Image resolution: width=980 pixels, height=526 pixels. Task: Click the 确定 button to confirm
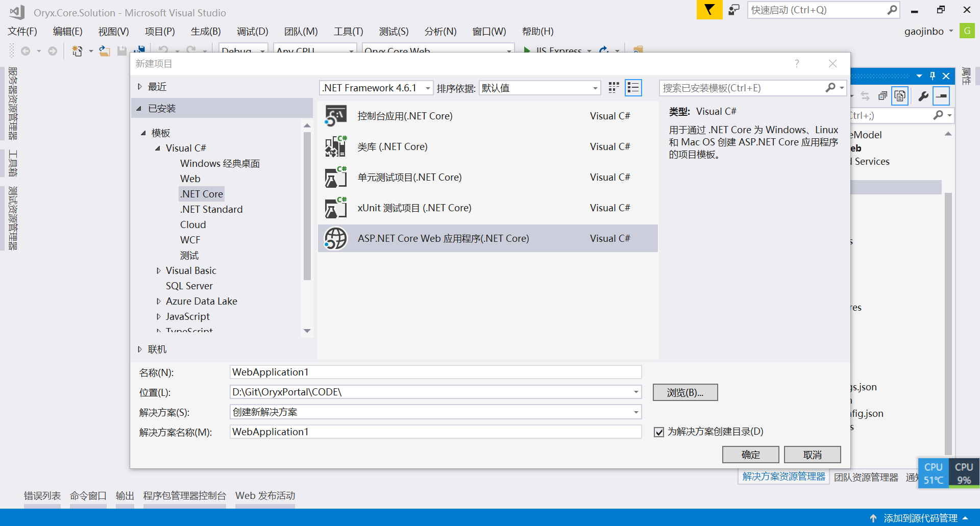(x=750, y=455)
